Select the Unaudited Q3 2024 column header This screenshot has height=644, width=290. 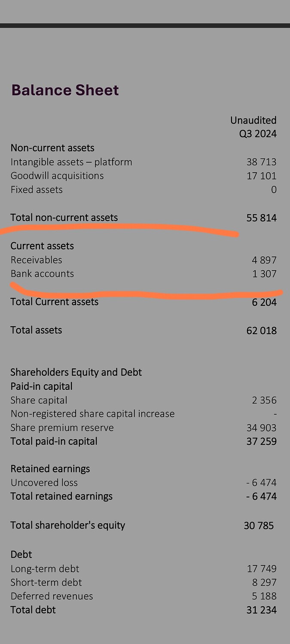point(253,127)
